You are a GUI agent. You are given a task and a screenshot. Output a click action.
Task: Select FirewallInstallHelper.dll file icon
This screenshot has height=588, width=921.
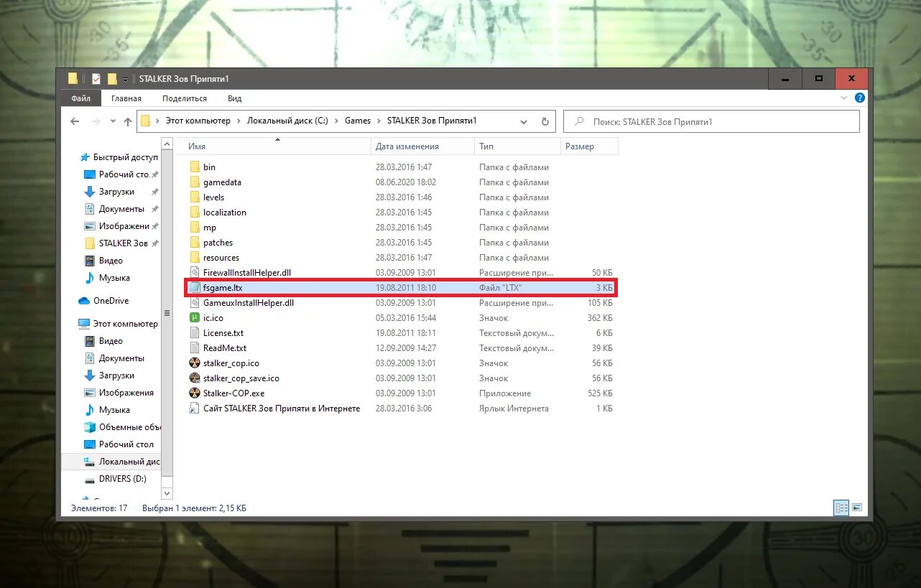(x=194, y=272)
